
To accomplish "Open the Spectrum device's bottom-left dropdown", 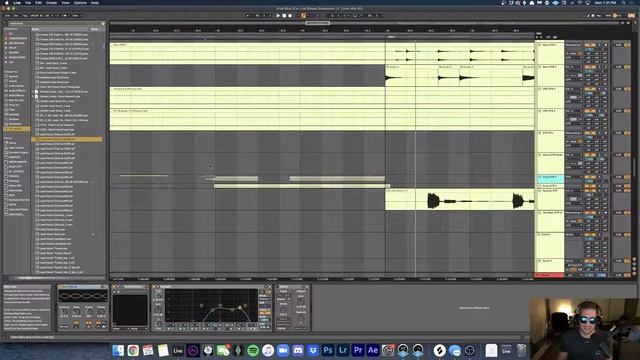I will point(120,328).
